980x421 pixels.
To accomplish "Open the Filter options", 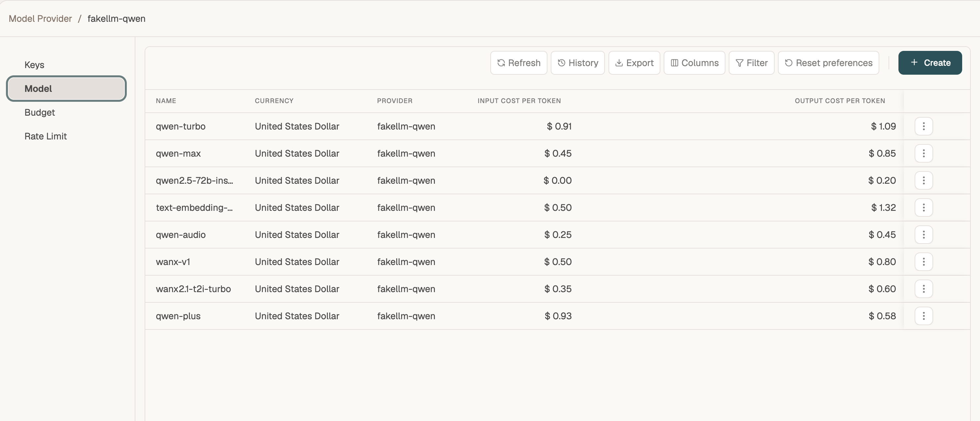I will 752,63.
